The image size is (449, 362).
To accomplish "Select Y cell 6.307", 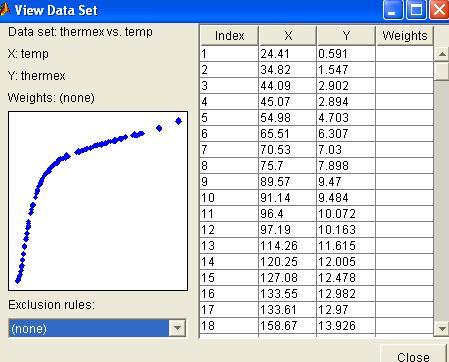I will [x=346, y=134].
